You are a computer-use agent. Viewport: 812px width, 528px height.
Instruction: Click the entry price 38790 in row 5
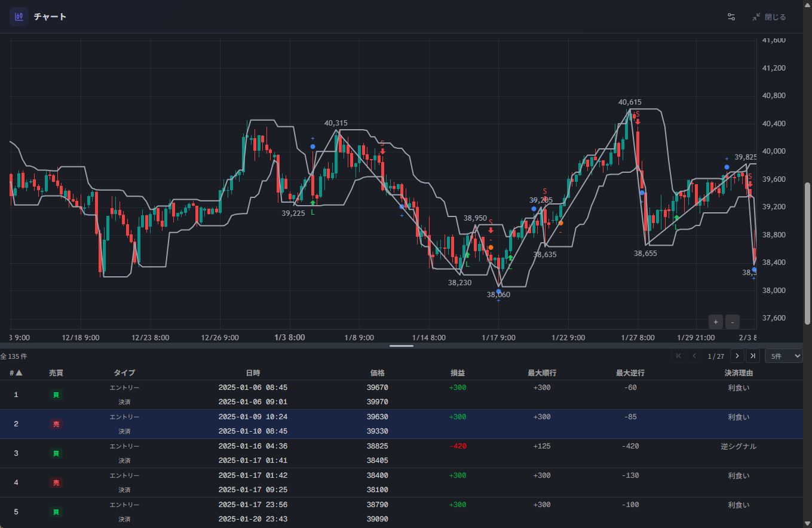377,505
